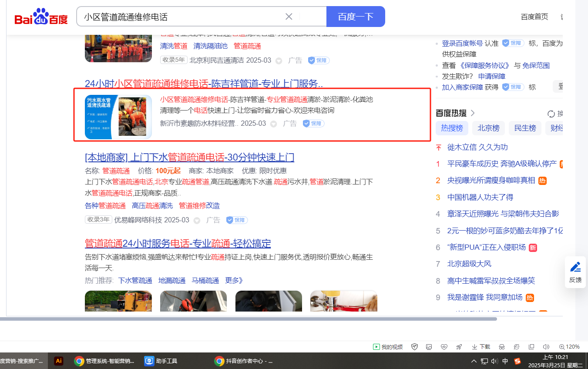Switch to the 民生榜 tab
The width and height of the screenshot is (588, 369).
[525, 128]
